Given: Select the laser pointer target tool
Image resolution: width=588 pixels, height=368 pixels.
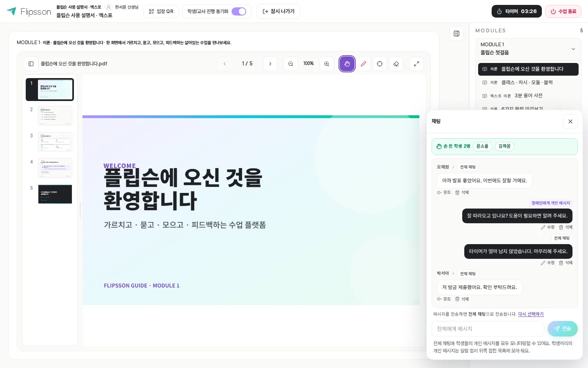Looking at the screenshot, I should [x=380, y=64].
